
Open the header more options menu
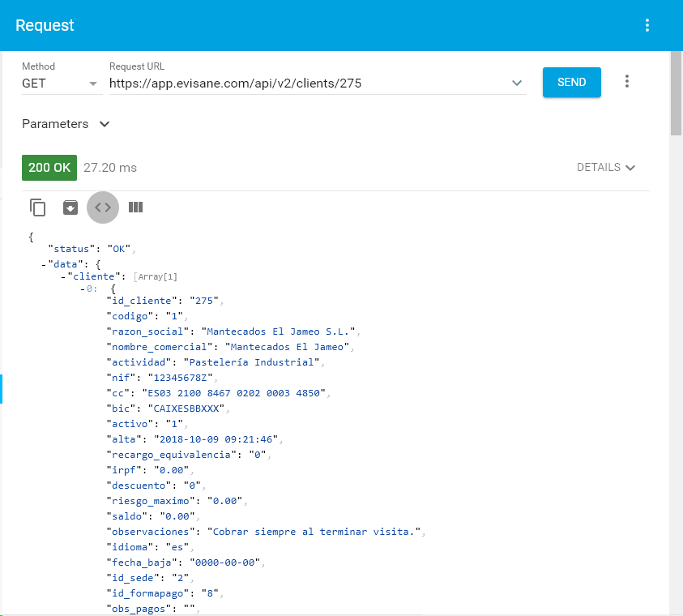647,25
